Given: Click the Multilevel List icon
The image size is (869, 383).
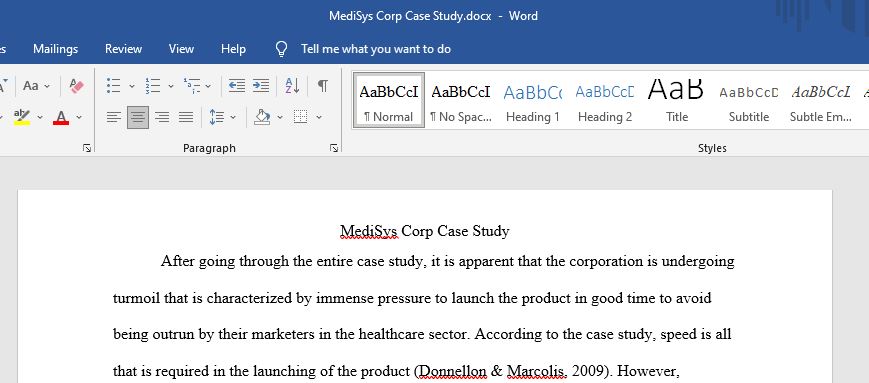Looking at the screenshot, I should [x=192, y=86].
